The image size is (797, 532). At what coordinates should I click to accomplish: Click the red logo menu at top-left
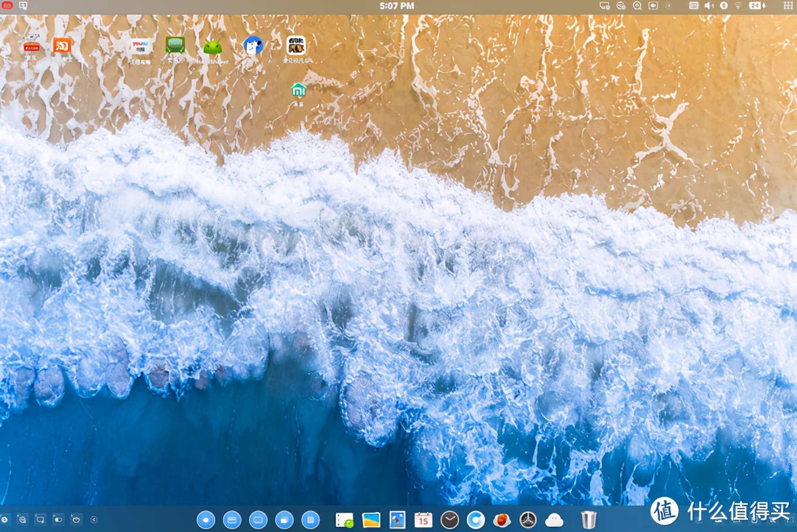(8, 6)
